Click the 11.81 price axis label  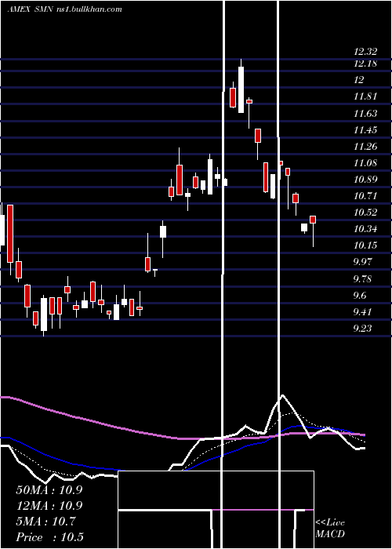[x=365, y=96]
